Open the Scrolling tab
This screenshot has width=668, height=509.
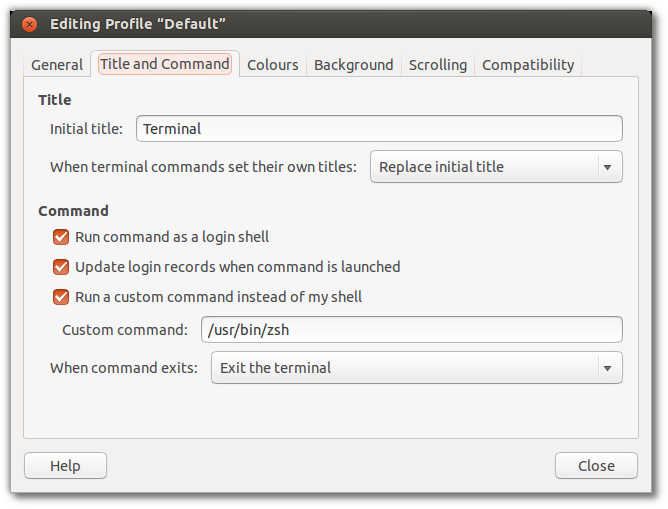click(438, 65)
